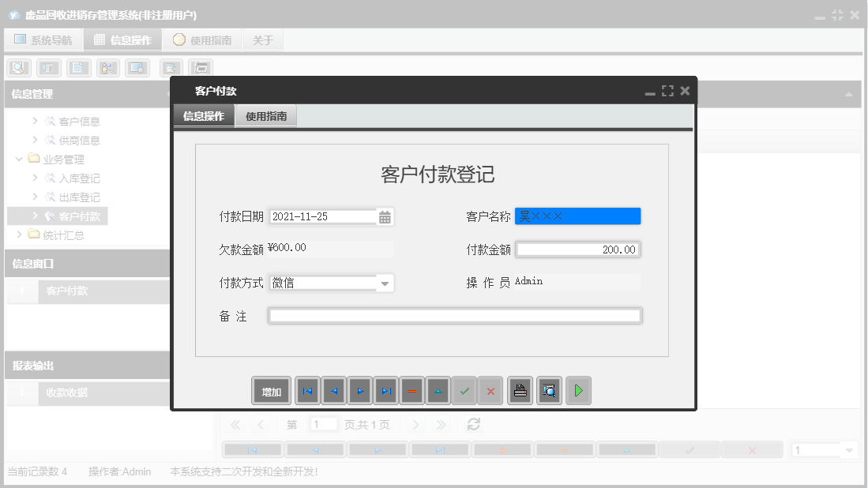Jump to first record with navigation icon
868x488 pixels.
(306, 390)
